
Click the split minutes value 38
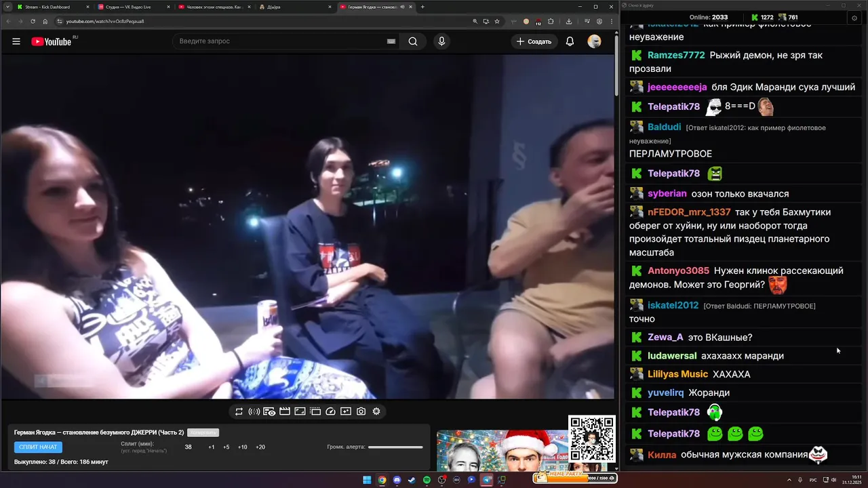(188, 447)
